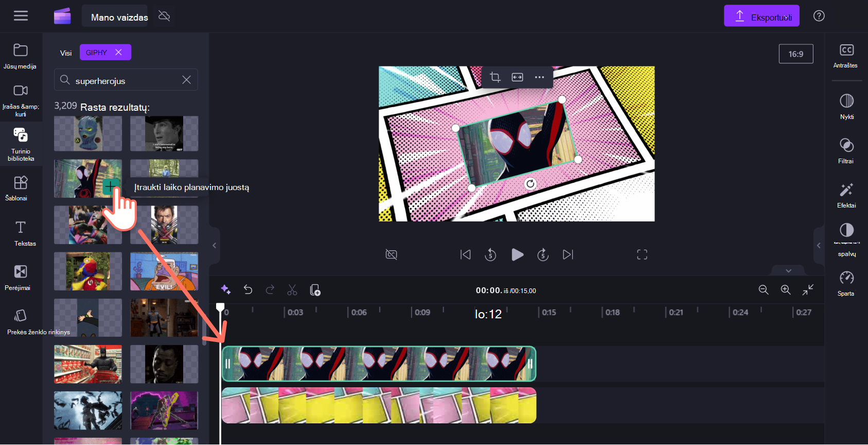The height and width of the screenshot is (445, 868).
Task: Click the timeline playhead marker
Action: click(x=220, y=307)
